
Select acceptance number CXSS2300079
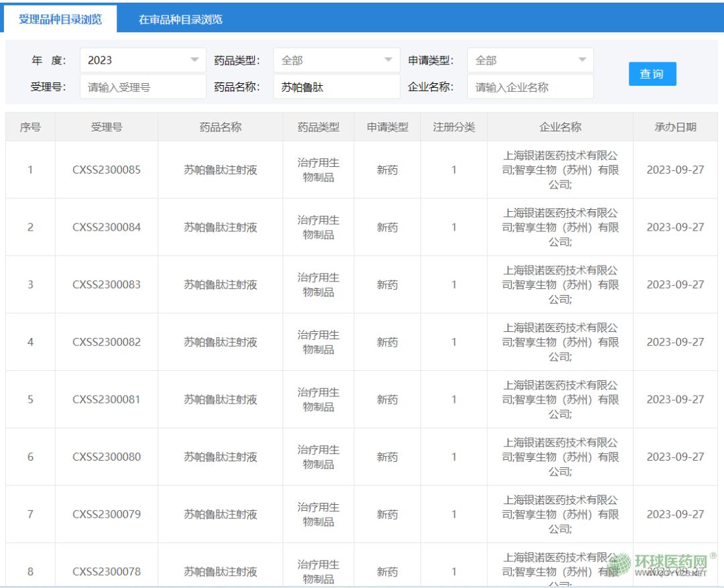point(107,514)
